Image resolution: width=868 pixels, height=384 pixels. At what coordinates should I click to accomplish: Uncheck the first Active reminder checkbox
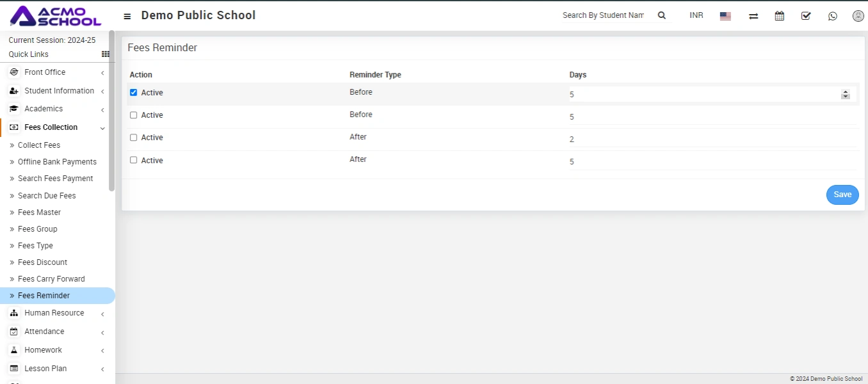134,92
